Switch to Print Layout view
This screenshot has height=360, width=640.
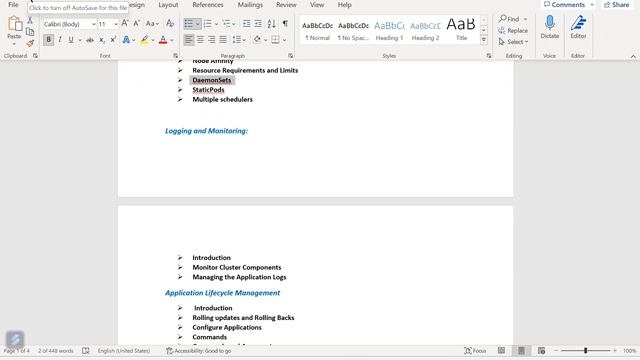coord(521,351)
